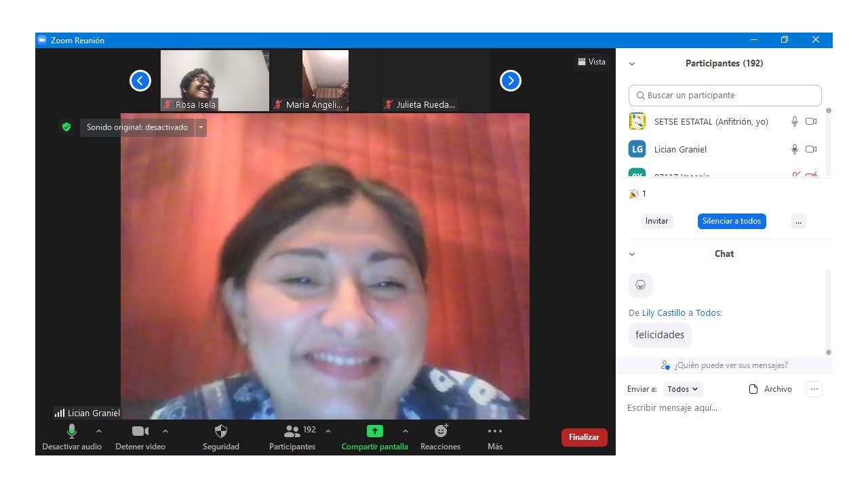Expand audio options arrow beside microphone
The image size is (868, 488).
point(99,431)
